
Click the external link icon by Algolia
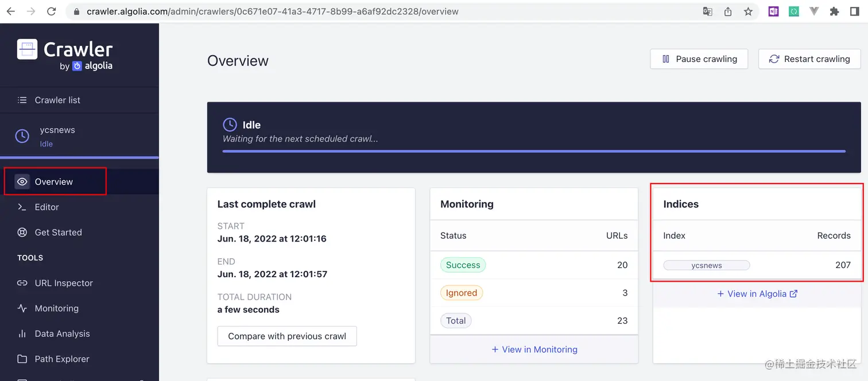pyautogui.click(x=794, y=294)
